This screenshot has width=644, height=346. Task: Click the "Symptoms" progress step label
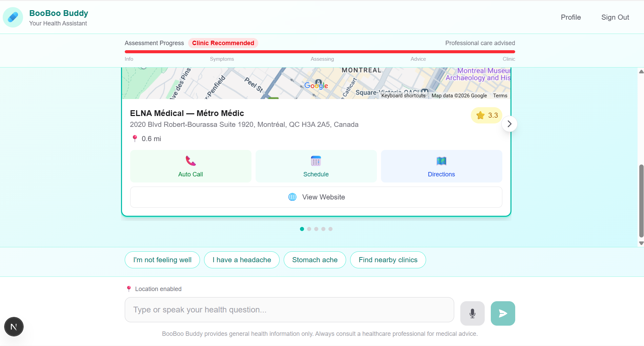(222, 59)
